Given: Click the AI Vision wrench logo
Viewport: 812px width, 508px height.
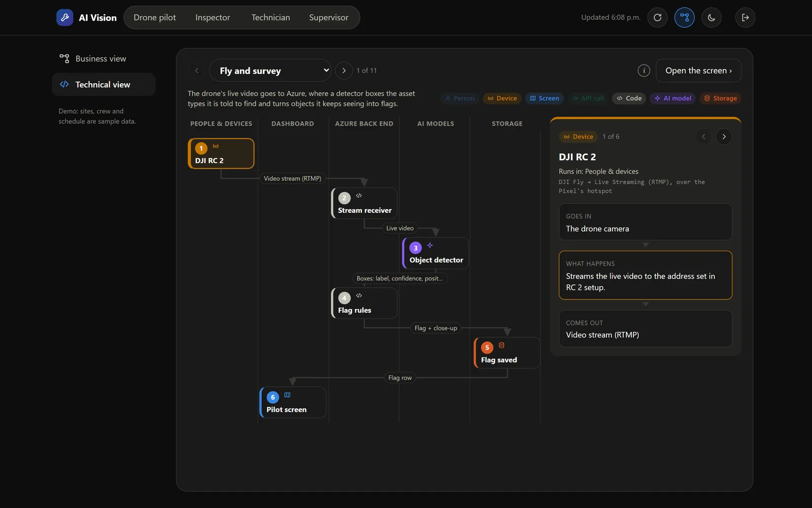Looking at the screenshot, I should click(64, 17).
